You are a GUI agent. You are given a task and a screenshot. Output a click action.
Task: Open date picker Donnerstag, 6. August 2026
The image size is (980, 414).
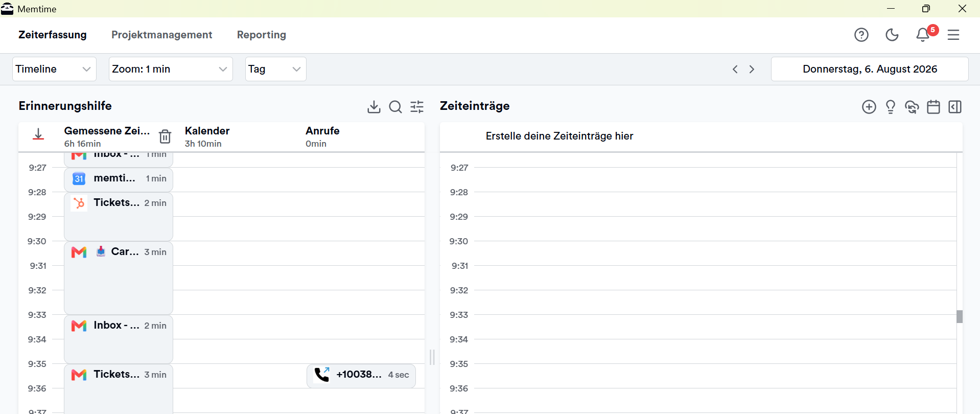click(870, 69)
